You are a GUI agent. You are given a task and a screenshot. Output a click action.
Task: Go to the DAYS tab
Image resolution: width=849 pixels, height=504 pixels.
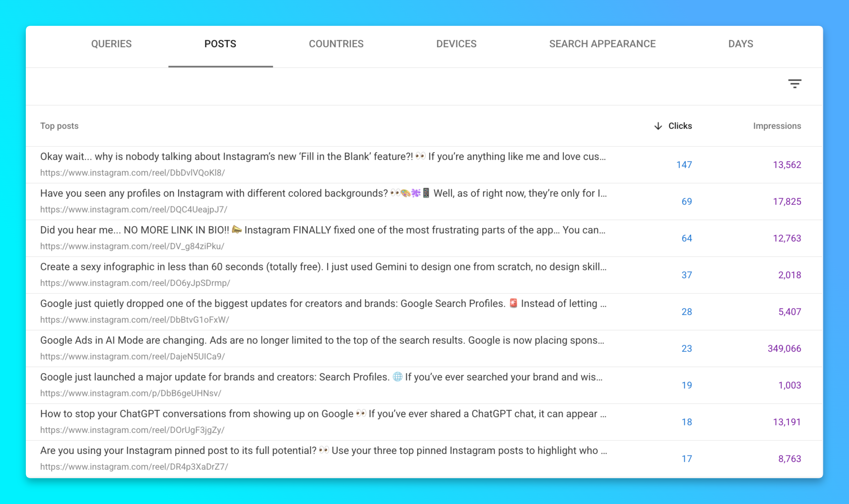(740, 44)
